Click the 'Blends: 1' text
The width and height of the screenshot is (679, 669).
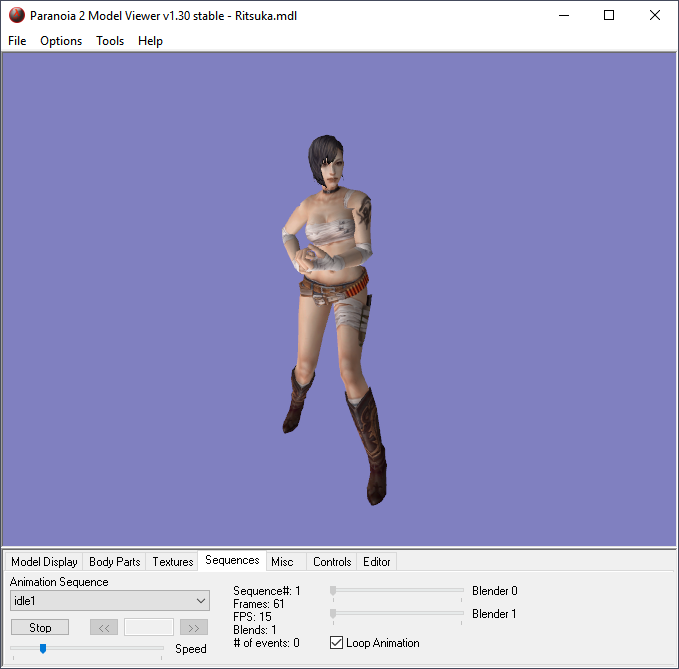click(x=255, y=630)
